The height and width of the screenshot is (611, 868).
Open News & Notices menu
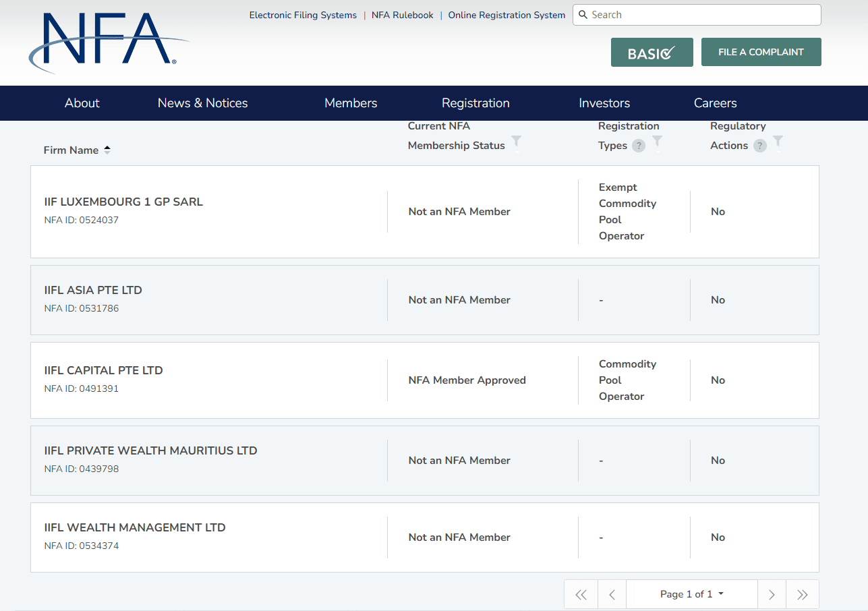click(x=203, y=103)
